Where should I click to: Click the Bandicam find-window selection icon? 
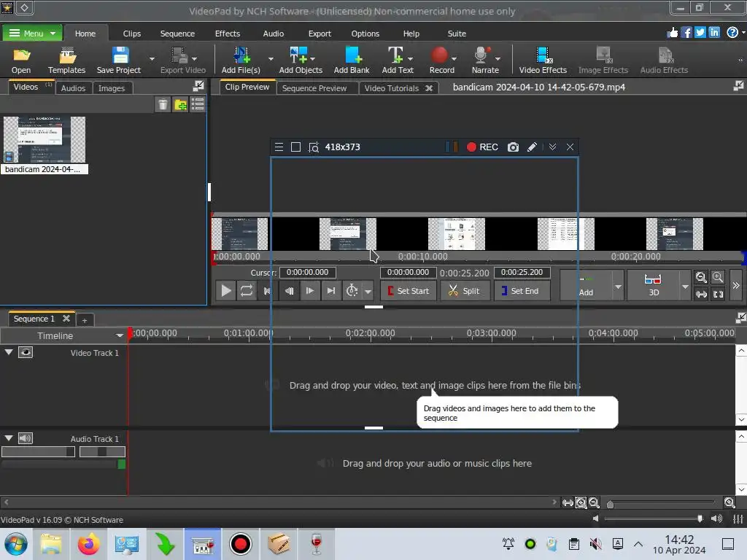[x=314, y=147]
